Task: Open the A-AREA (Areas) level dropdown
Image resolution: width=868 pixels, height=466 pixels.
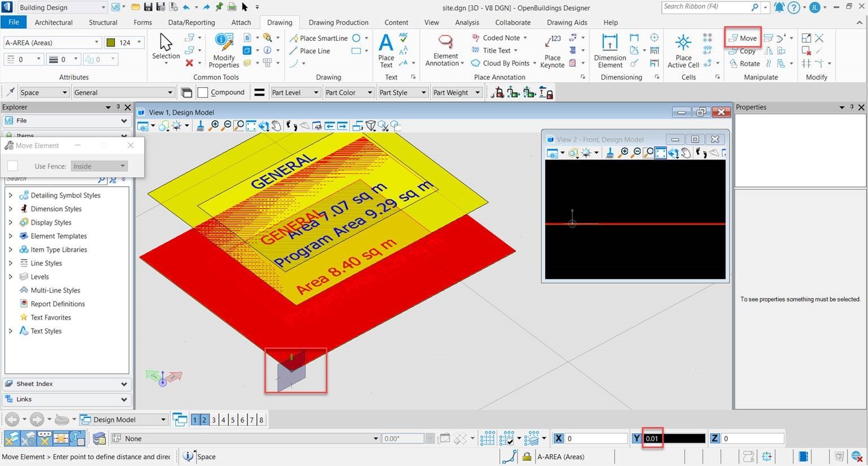Action: point(52,42)
